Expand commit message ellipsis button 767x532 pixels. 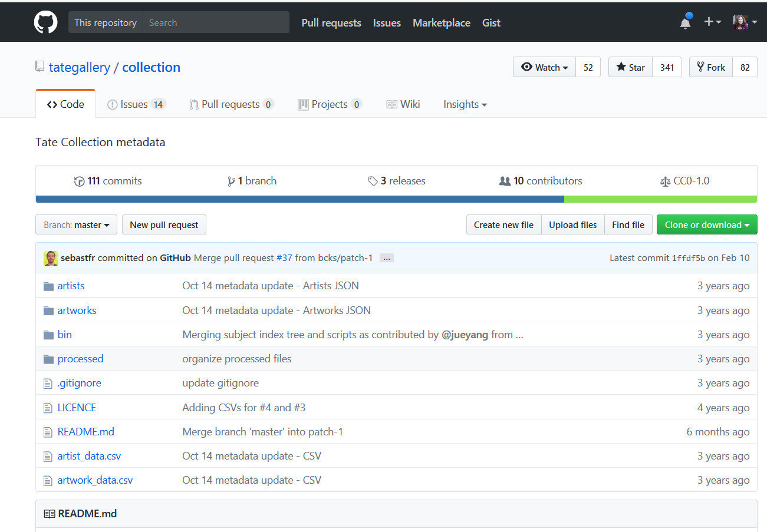point(387,258)
